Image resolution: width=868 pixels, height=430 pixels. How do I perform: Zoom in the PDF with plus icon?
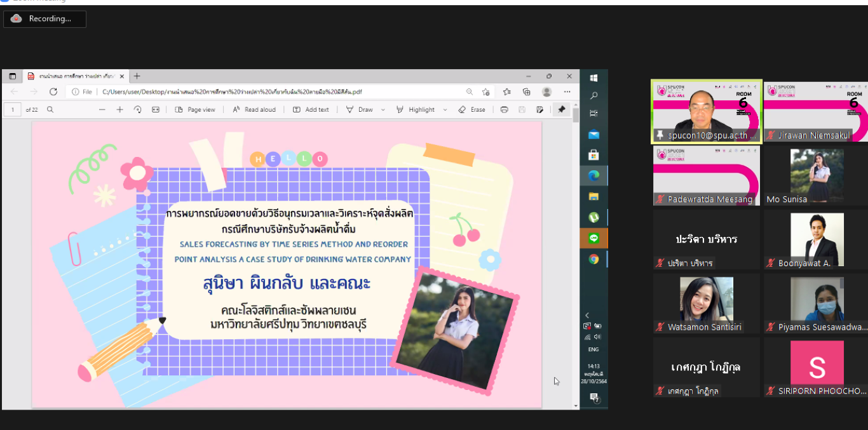point(119,109)
